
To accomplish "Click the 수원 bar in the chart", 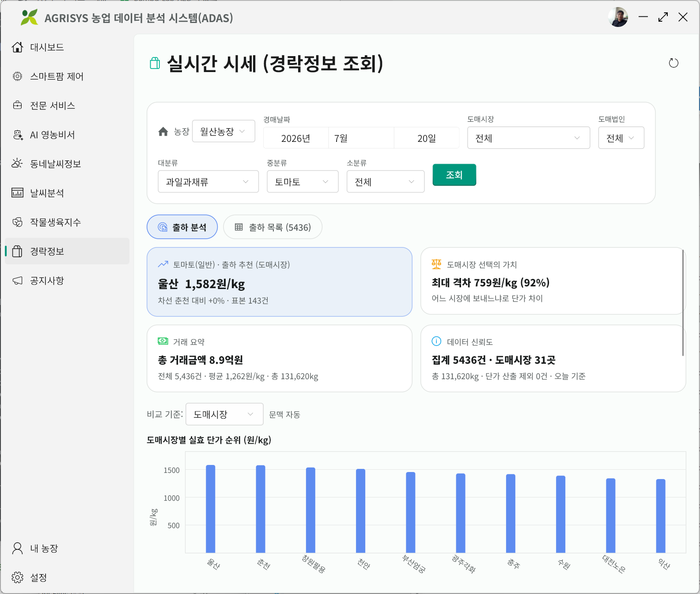I will (561, 514).
